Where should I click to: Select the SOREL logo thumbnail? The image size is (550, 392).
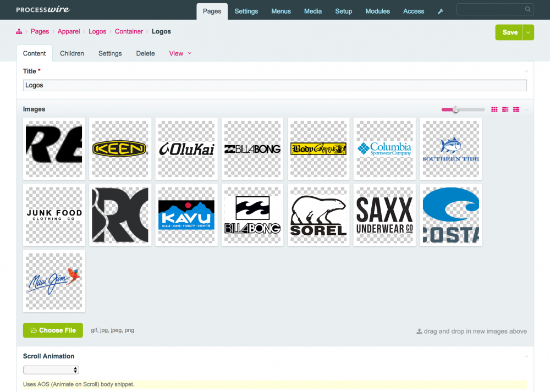click(318, 215)
